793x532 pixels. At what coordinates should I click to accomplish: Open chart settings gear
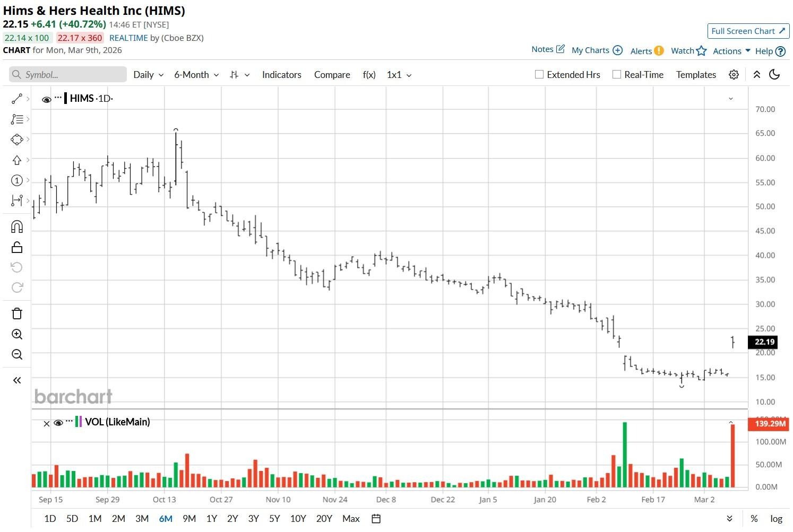point(734,75)
